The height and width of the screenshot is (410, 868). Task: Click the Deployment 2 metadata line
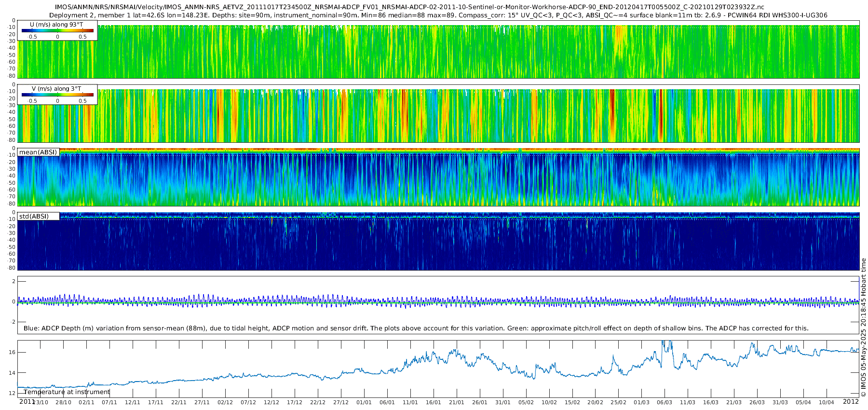coord(438,15)
